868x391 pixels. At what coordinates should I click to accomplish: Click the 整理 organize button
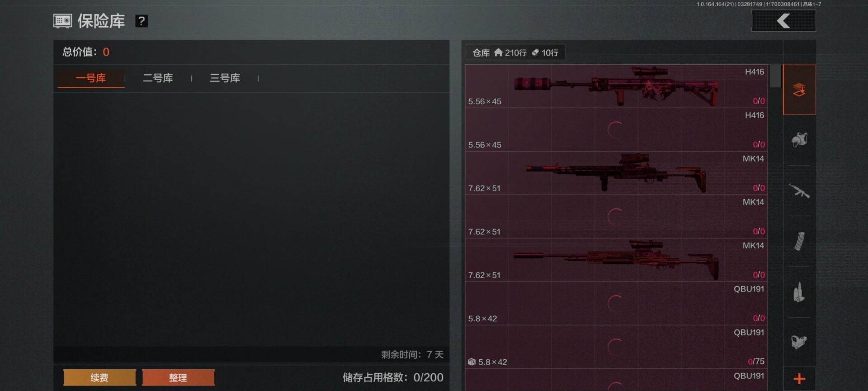point(178,377)
